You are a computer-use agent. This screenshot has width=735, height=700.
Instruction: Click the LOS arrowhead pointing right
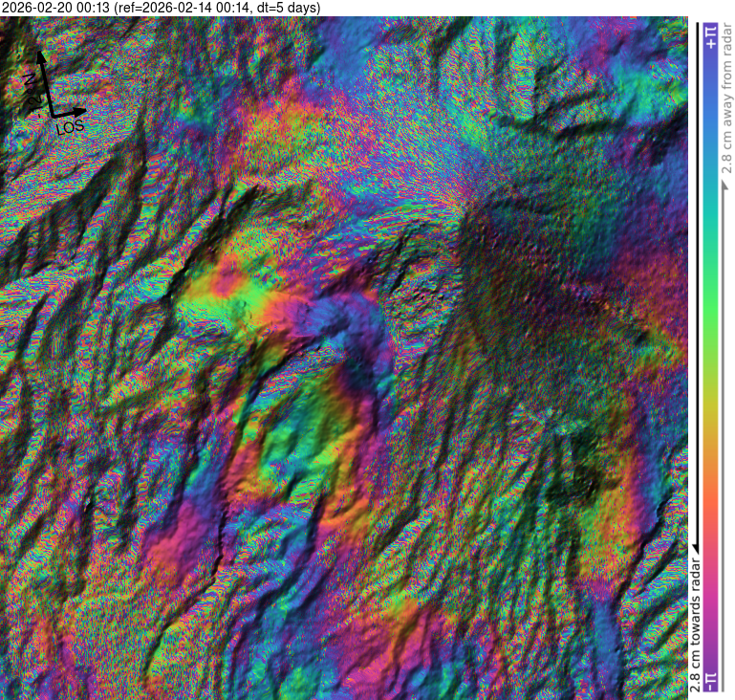click(x=83, y=112)
